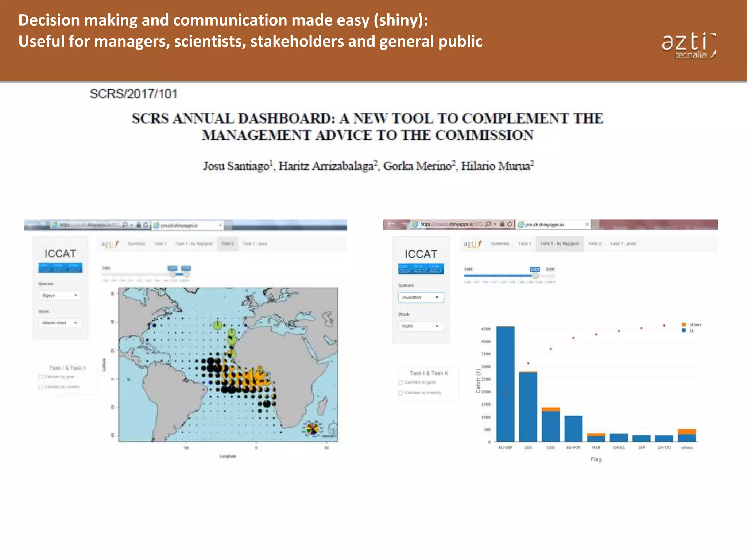The width and height of the screenshot is (747, 560).
Task: Click the orange 'others' legend swatch
Action: [684, 324]
